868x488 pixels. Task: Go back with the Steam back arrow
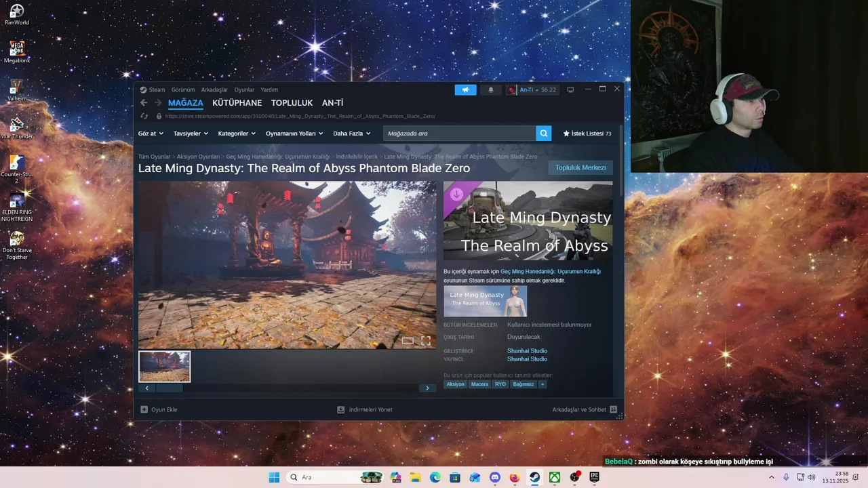pyautogui.click(x=144, y=103)
